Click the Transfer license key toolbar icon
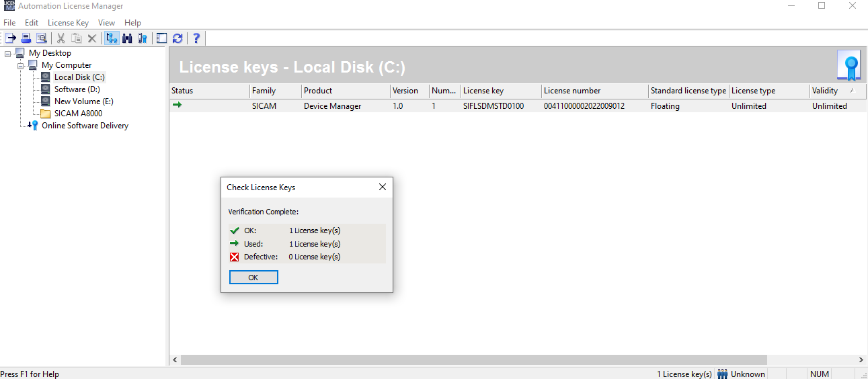Viewport: 868px width, 379px height. click(11, 38)
